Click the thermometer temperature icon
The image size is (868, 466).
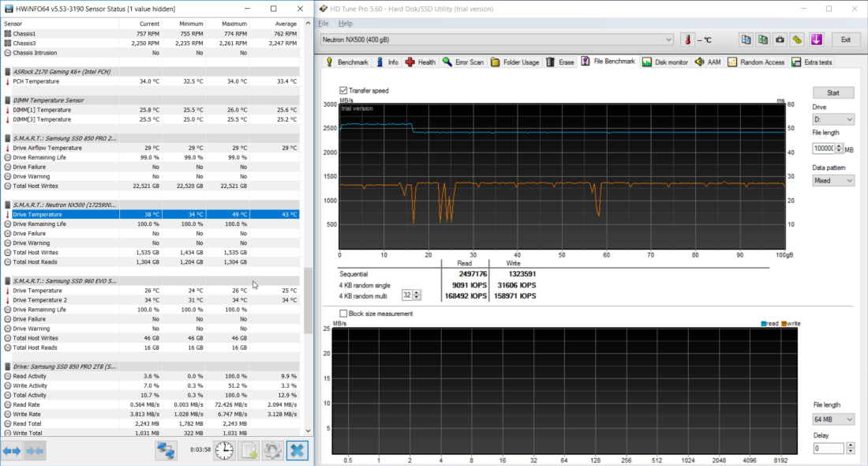[x=688, y=39]
